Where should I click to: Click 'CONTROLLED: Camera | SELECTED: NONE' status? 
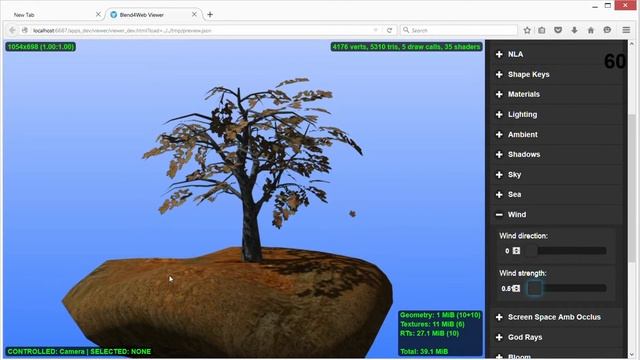point(79,351)
